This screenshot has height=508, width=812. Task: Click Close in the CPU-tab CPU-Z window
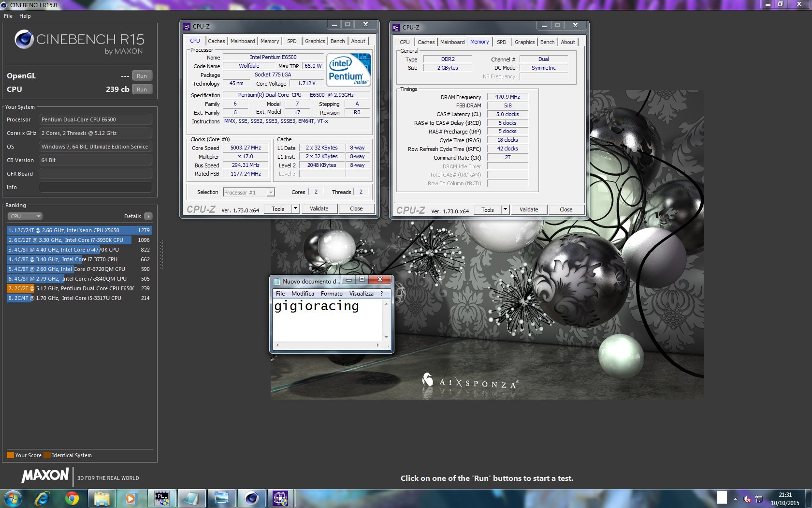pos(356,209)
